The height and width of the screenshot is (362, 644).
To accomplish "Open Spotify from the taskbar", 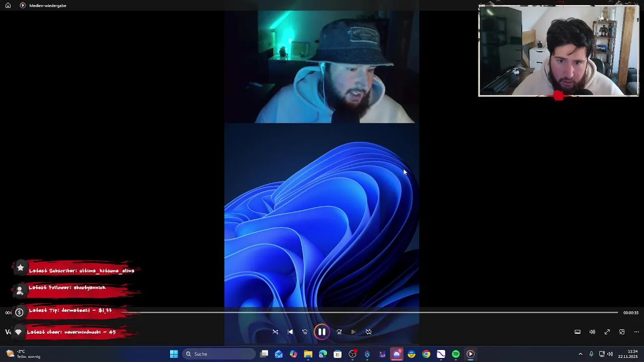I will (x=456, y=354).
